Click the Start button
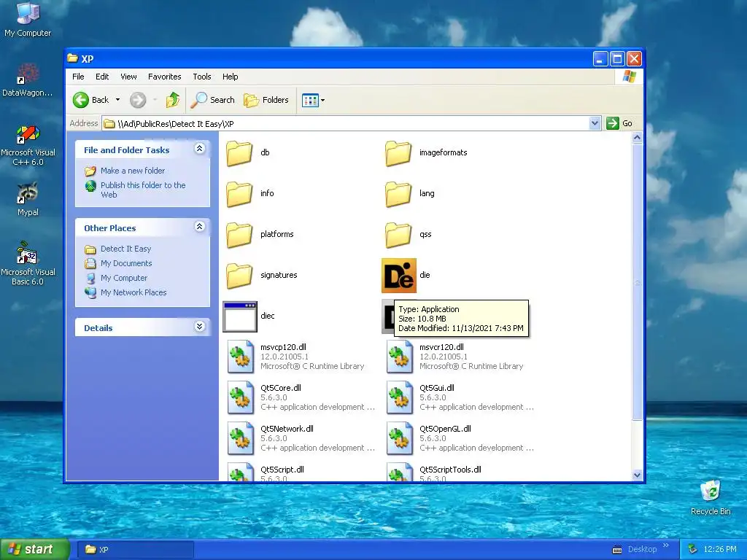Image resolution: width=747 pixels, height=560 pixels. pos(35,549)
